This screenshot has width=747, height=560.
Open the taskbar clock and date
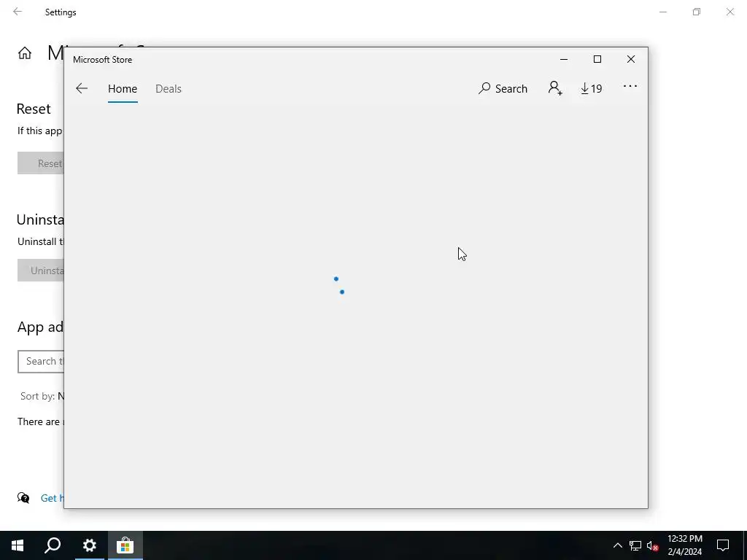[684, 545]
